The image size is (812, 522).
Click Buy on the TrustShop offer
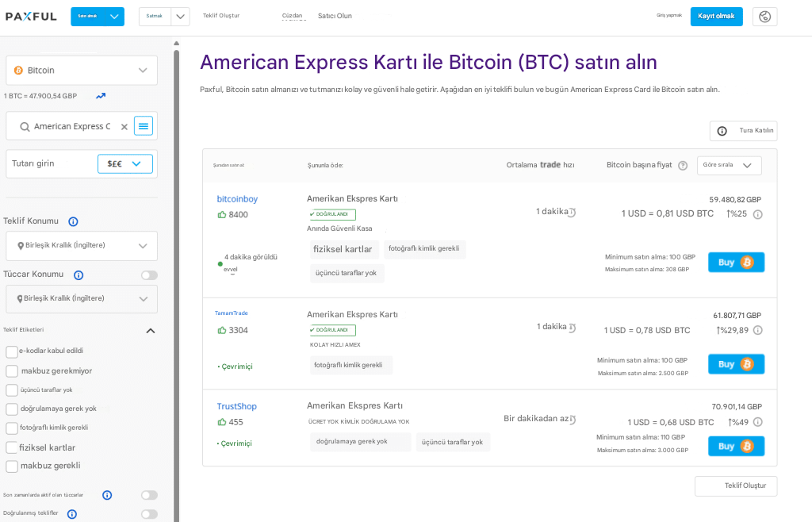coord(736,447)
